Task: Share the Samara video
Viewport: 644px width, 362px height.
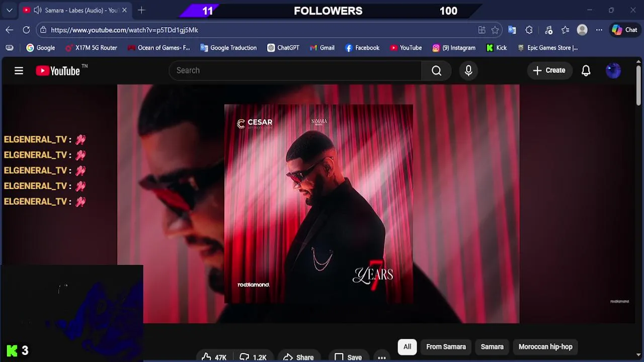Action: pyautogui.click(x=298, y=357)
